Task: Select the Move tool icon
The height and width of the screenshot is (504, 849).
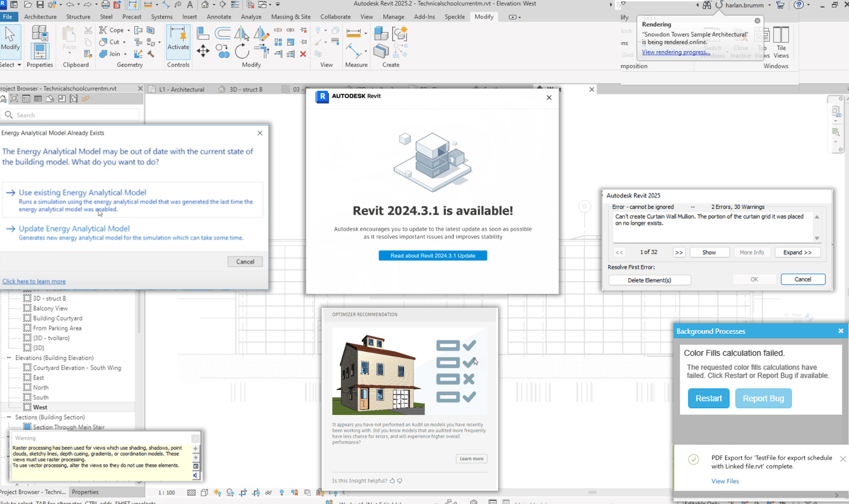Action: (203, 51)
